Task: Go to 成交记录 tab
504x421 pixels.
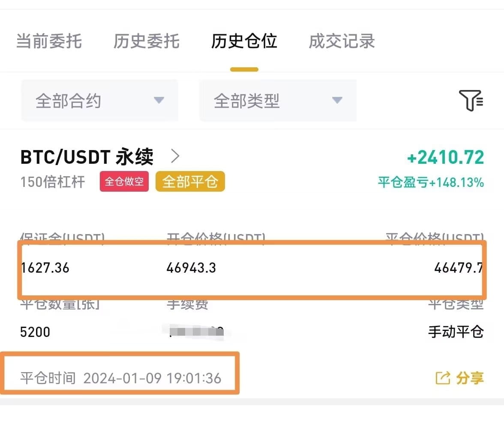Action: (342, 41)
